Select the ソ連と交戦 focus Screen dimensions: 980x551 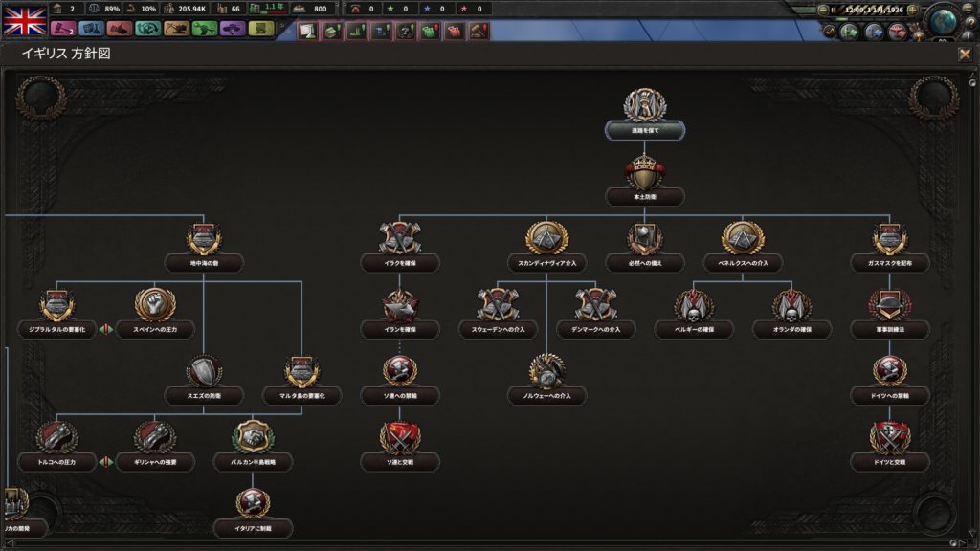(x=400, y=446)
